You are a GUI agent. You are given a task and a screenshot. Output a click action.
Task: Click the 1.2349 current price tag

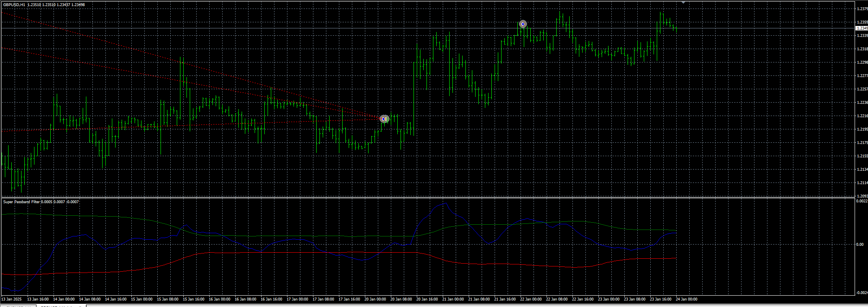pos(862,28)
